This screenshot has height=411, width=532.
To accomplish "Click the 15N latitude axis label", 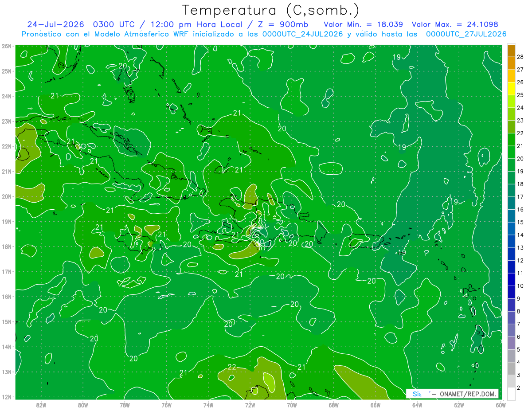I will pos(7,321).
